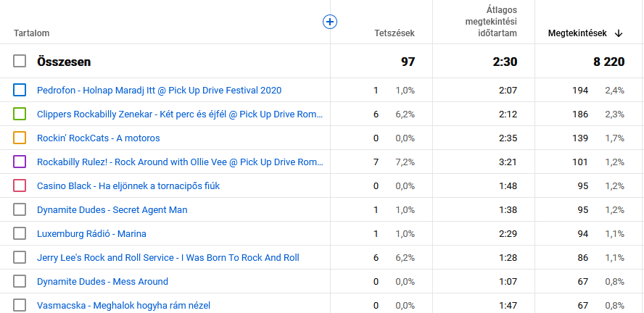This screenshot has width=644, height=313.
Task: Uncheck the blue Pedrofon row checkbox
Action: point(20,91)
